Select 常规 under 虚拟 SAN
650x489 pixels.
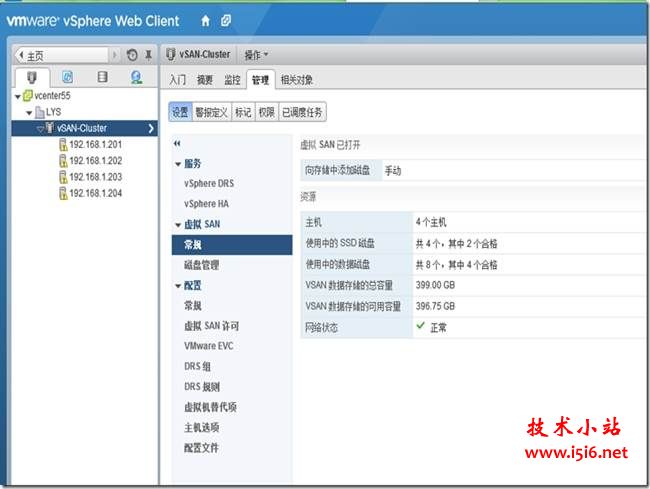232,245
